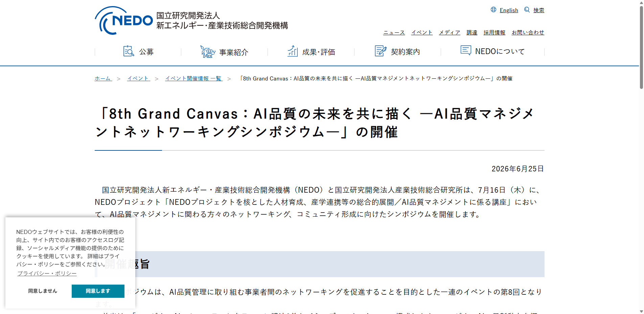Click the 事業紹介 windmill icon

(x=208, y=52)
